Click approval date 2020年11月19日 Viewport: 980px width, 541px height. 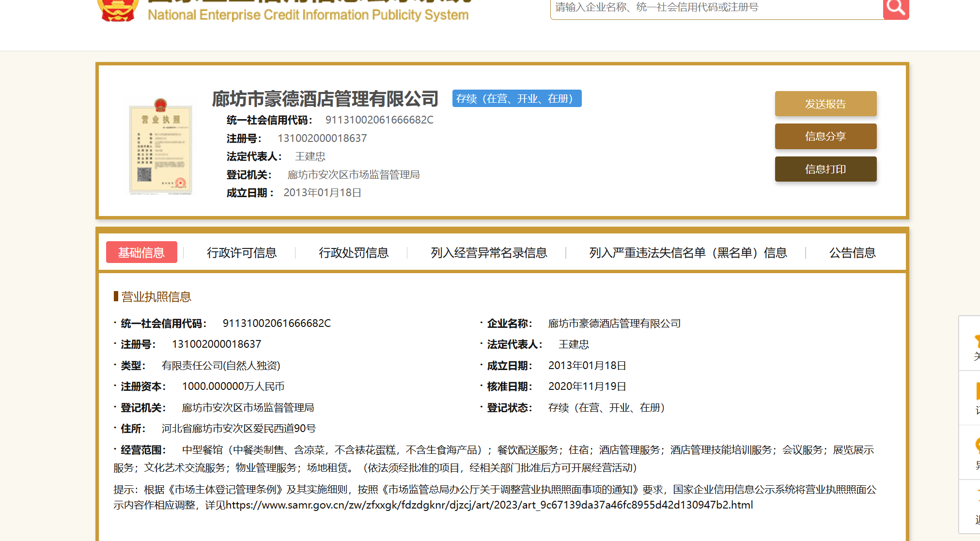[587, 386]
